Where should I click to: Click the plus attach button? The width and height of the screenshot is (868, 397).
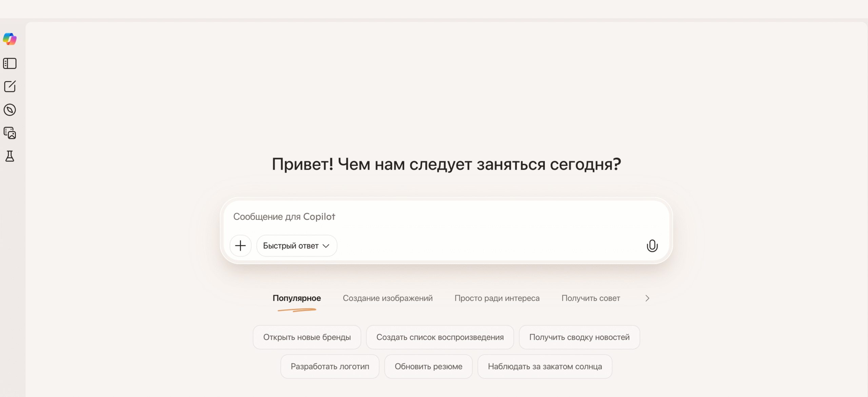click(240, 246)
